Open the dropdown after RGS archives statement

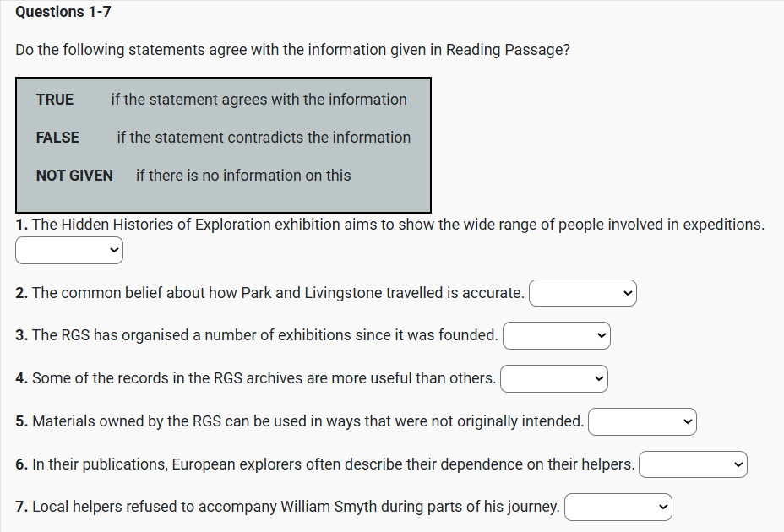click(553, 378)
